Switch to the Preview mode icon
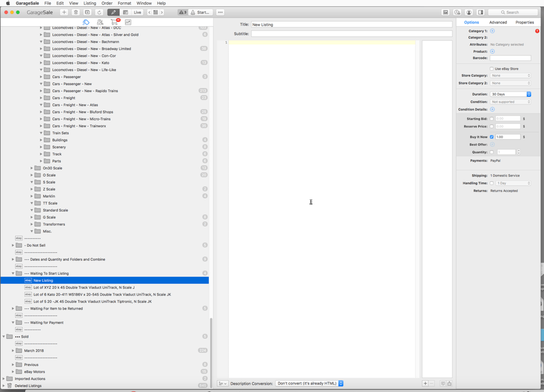Screen dimensions: 544x392 coord(126,12)
